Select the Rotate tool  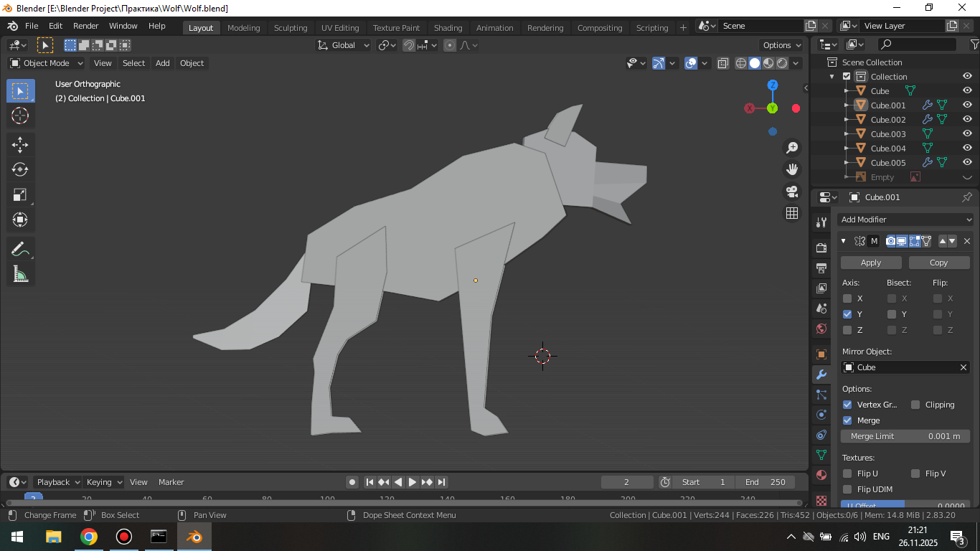[x=20, y=169]
